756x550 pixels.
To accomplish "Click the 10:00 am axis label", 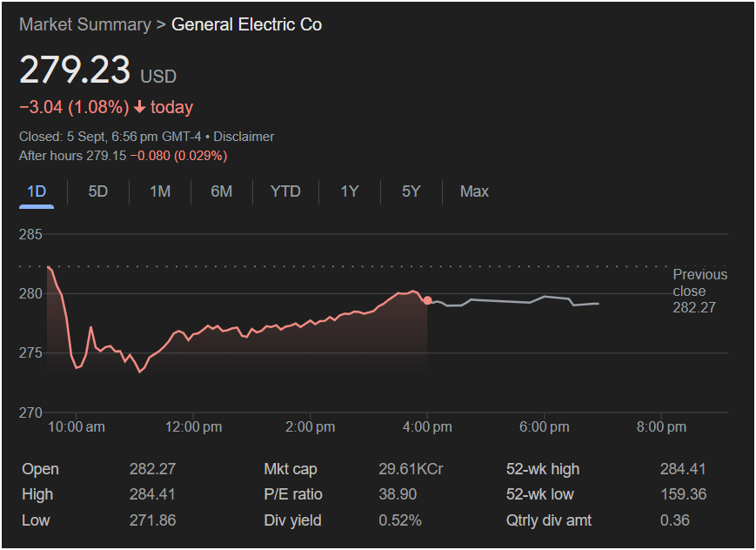I will [x=77, y=427].
